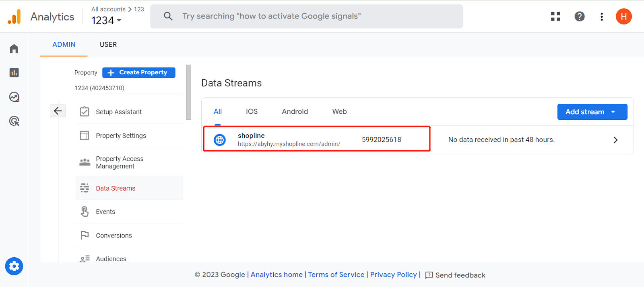The width and height of the screenshot is (644, 287).
Task: Open the three-dot more options menu
Action: [x=601, y=16]
